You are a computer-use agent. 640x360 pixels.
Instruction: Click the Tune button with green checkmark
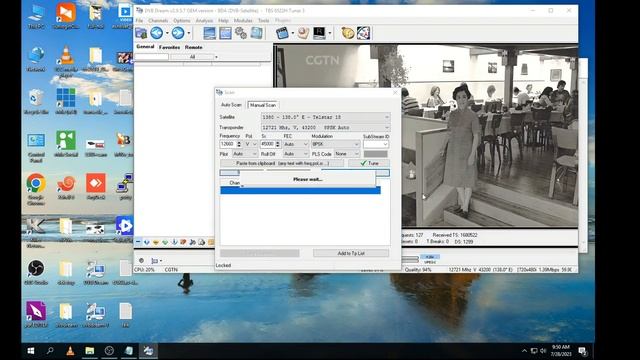[369, 163]
